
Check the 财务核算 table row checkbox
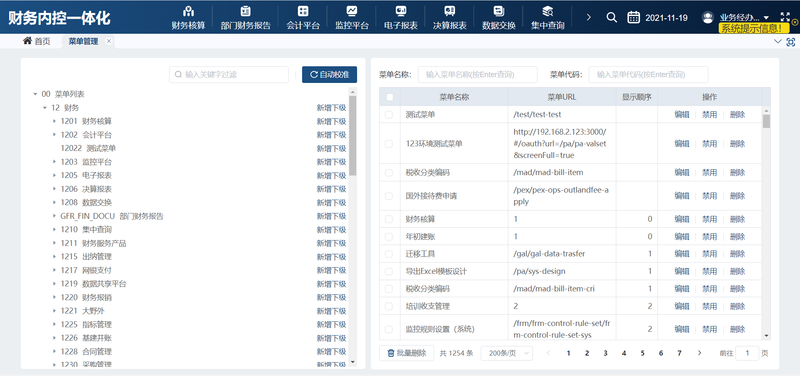pos(389,219)
